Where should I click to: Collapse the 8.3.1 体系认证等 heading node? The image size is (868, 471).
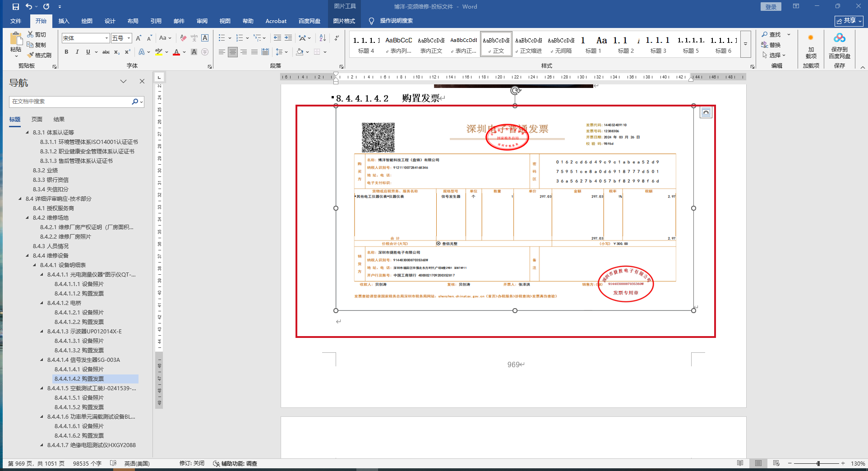[x=28, y=133]
